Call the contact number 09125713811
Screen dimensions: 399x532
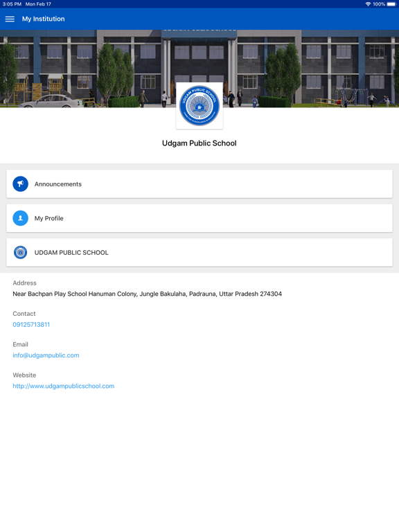tap(31, 324)
